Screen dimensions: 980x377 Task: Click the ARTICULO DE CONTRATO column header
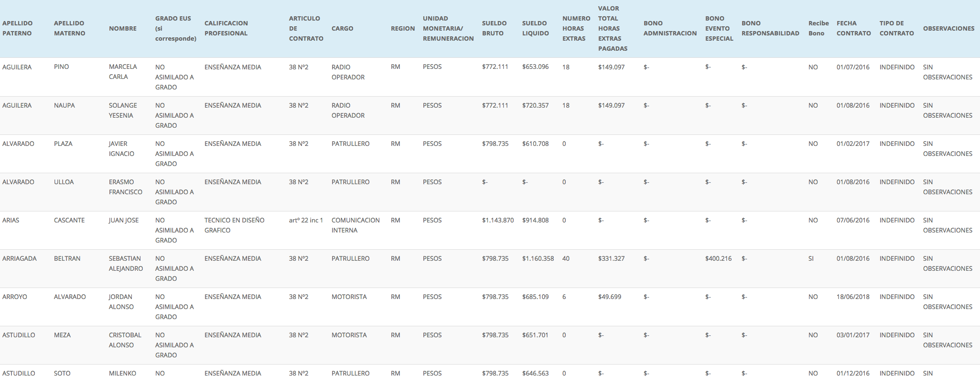coord(306,28)
